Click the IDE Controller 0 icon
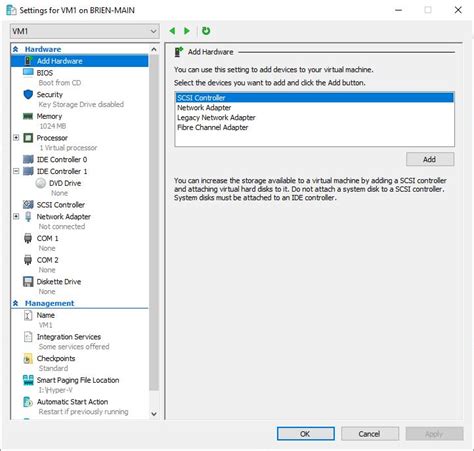The width and height of the screenshot is (474, 451). 28,159
